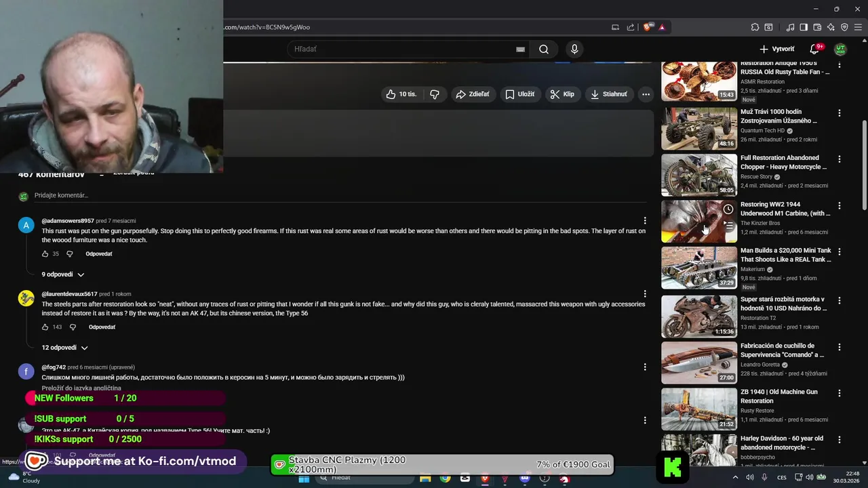Open Super stará rozbitá motorka video title

(783, 304)
